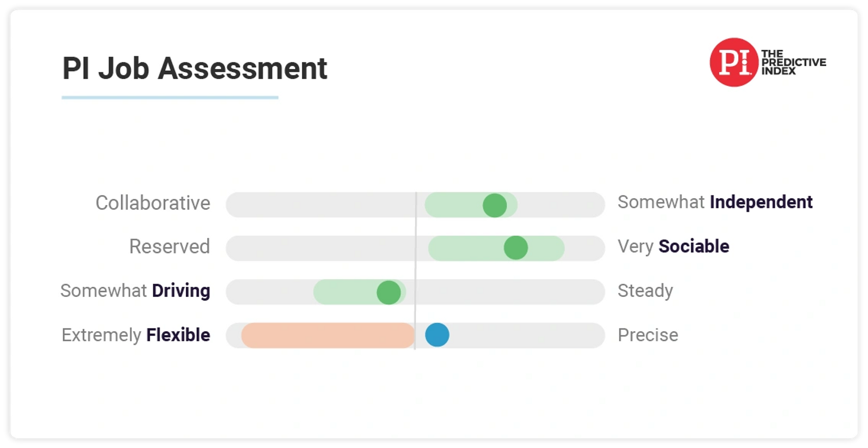Viewport: 868px width, 448px height.
Task: Click the PI Job Assessment heading
Action: tap(195, 69)
